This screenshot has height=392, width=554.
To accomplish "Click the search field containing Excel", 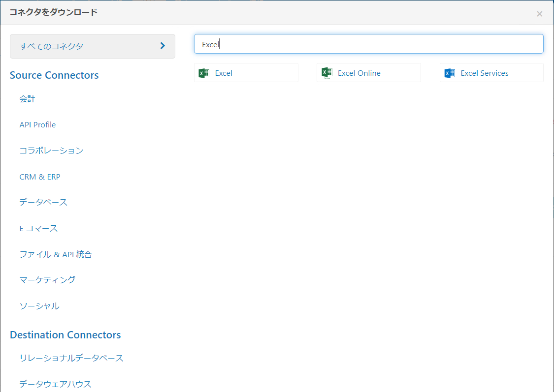I will pyautogui.click(x=368, y=44).
